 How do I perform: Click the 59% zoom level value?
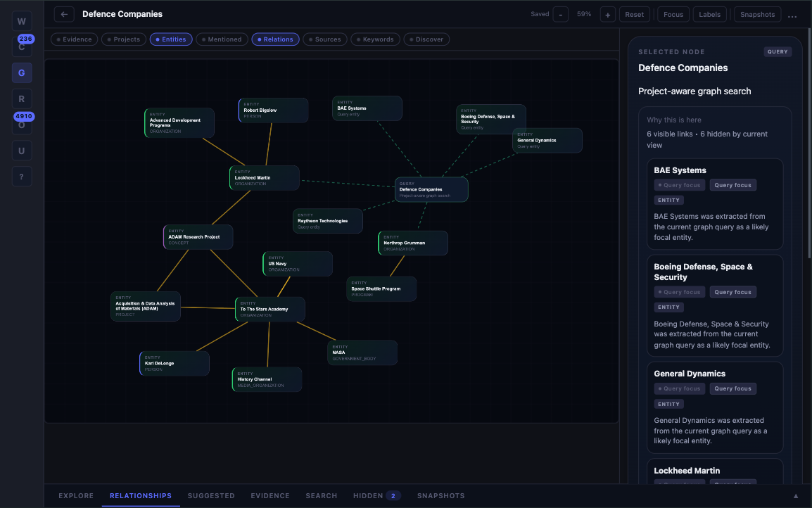coord(583,15)
